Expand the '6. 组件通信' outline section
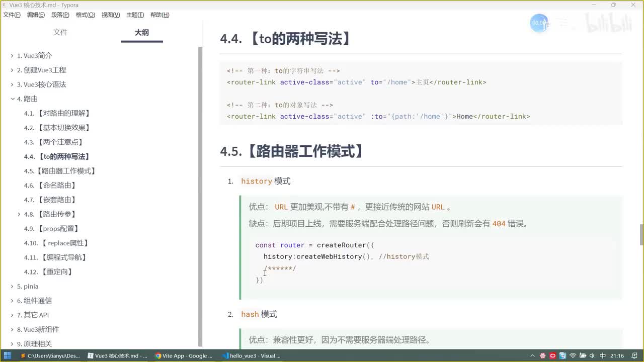This screenshot has height=362, width=644. click(12, 301)
